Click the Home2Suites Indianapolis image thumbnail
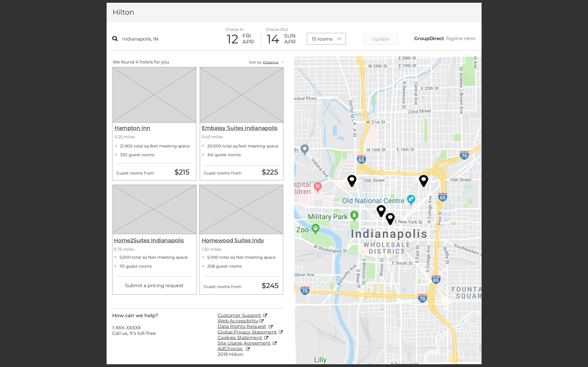This screenshot has height=367, width=588. 154,209
